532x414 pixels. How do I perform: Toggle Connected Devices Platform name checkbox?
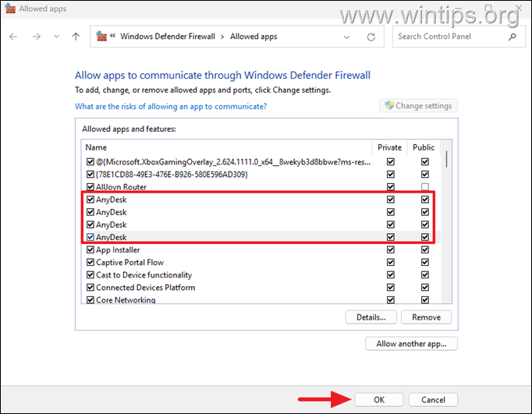(x=90, y=288)
